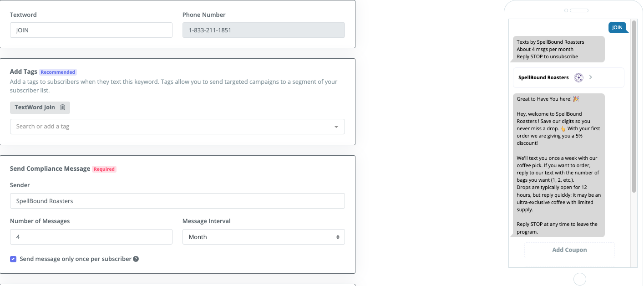Click the help icon beside the subscriber checkbox
The height and width of the screenshot is (286, 644).
pos(136,258)
